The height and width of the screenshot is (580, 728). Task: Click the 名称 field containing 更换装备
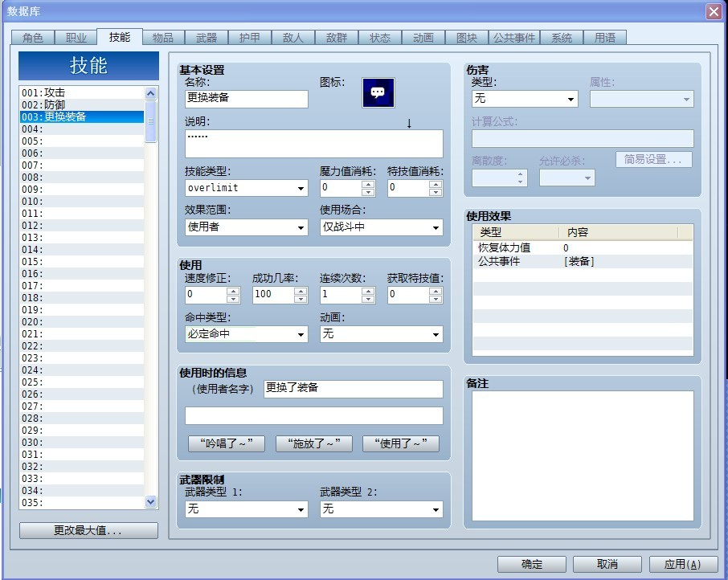(x=247, y=99)
